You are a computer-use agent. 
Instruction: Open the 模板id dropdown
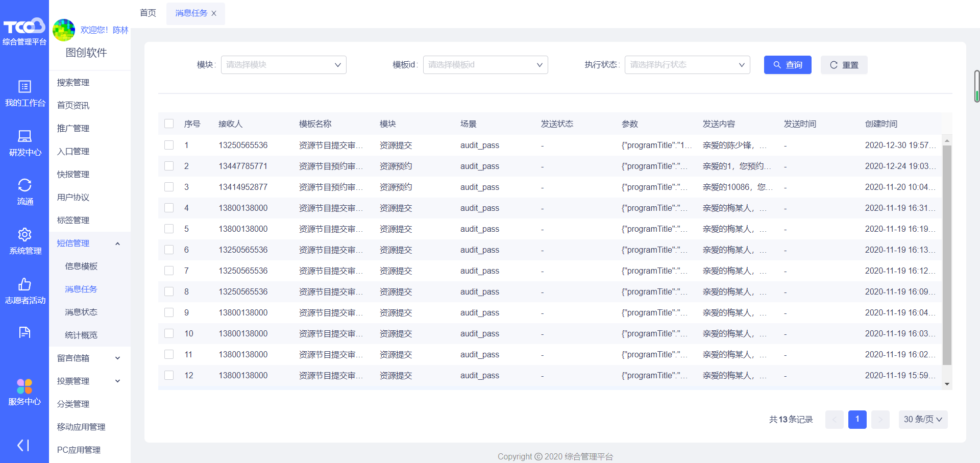485,65
